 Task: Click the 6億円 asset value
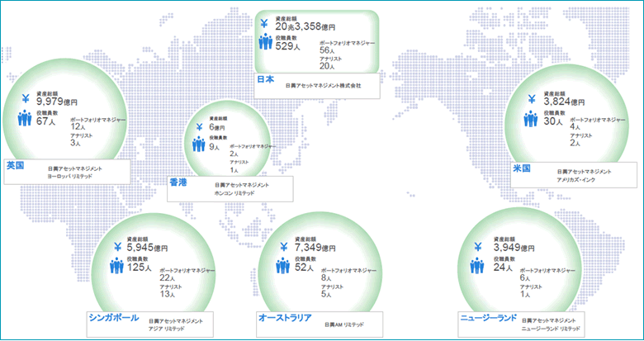tap(217, 127)
